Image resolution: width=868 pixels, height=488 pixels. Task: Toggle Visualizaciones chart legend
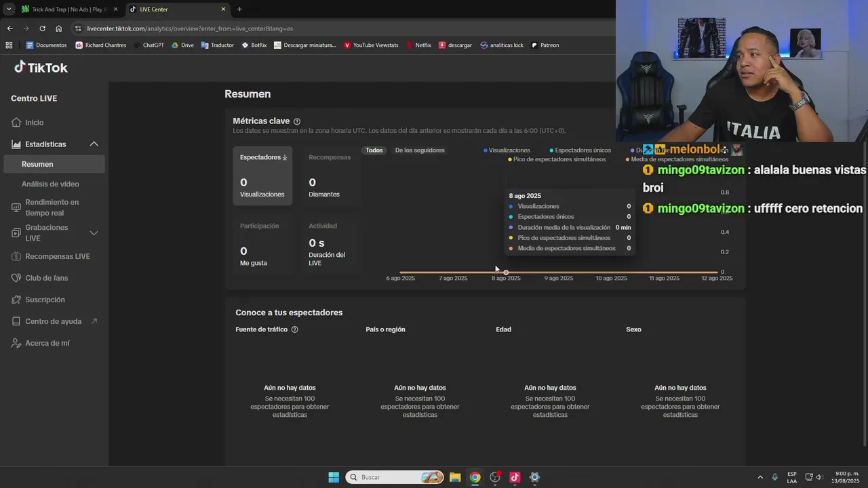[x=507, y=150]
